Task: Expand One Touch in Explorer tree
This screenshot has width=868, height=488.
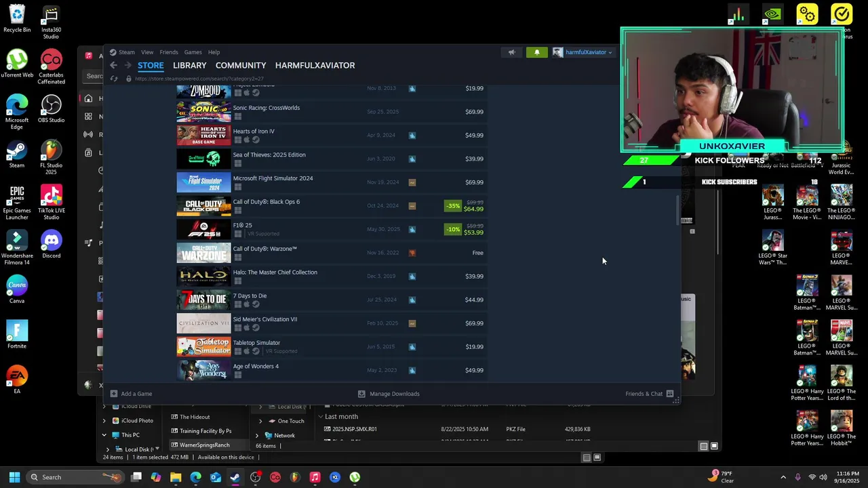Action: [260, 421]
